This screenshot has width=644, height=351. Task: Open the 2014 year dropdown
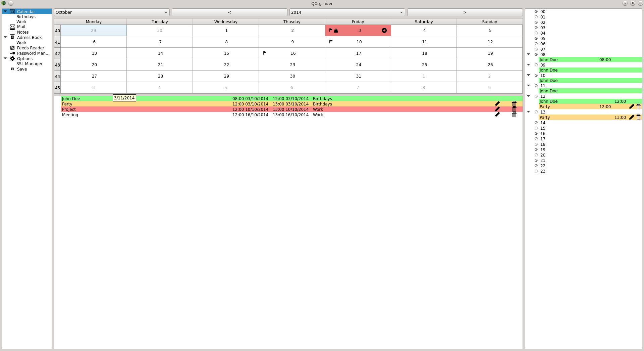[x=347, y=12]
